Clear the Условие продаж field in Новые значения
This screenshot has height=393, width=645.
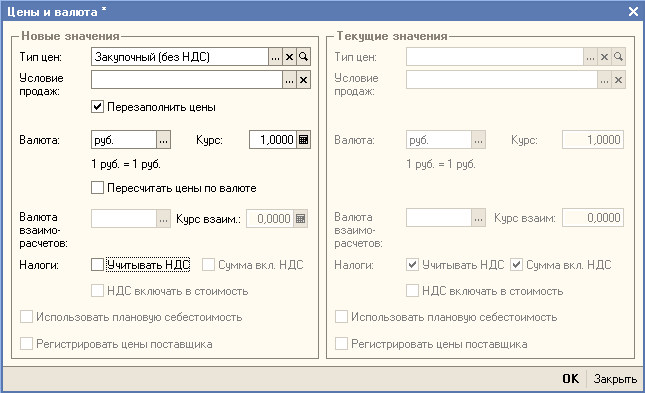coord(304,80)
